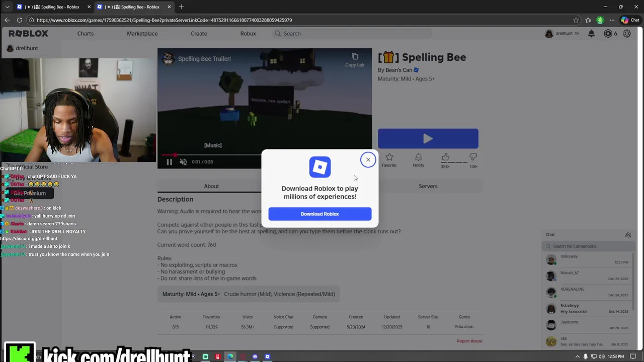Click the Bean's Can creator link

[x=398, y=70]
